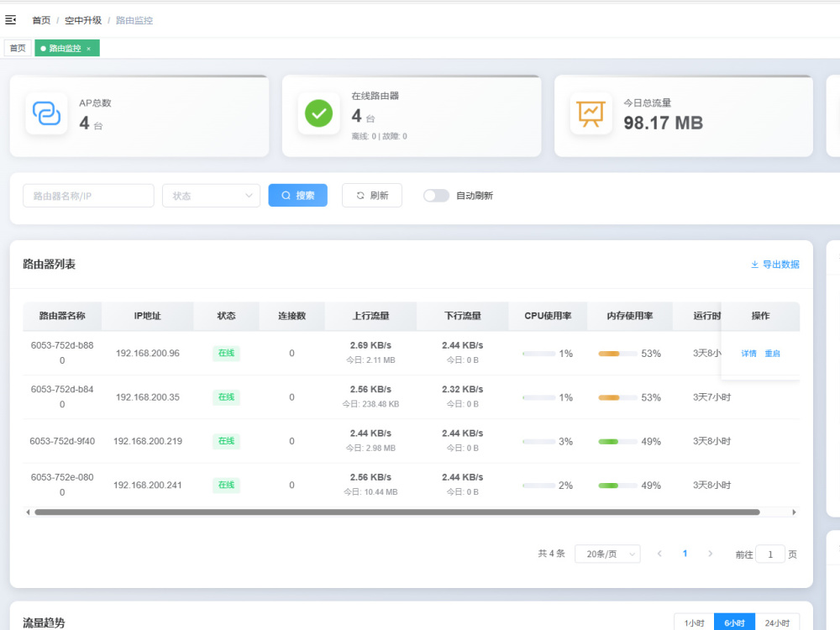Go to the previous page arrow

coord(659,554)
